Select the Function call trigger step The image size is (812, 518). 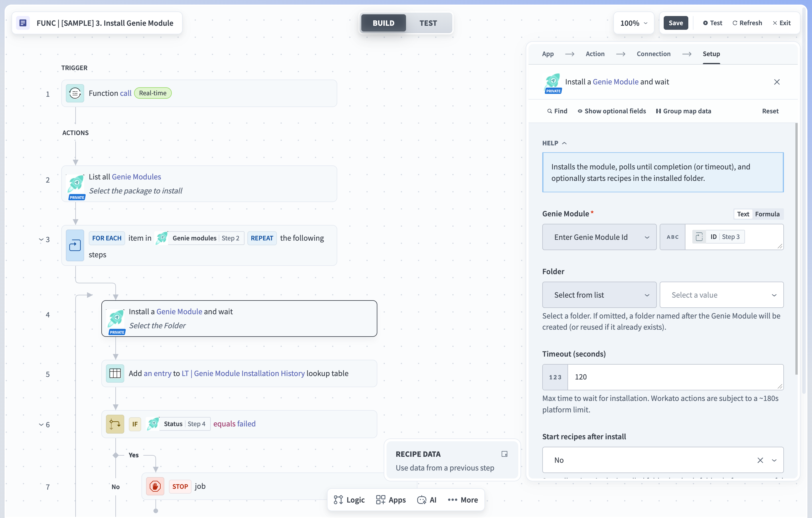click(199, 93)
